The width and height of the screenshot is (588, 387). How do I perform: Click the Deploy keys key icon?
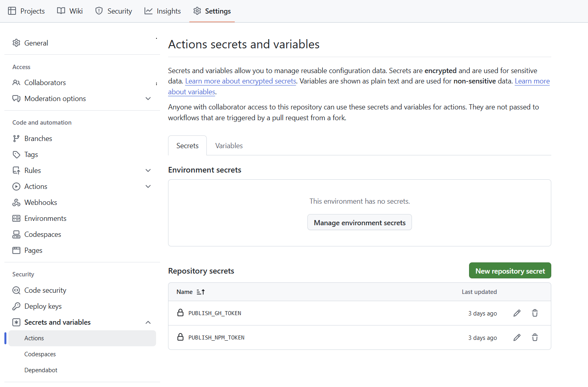[x=16, y=306]
